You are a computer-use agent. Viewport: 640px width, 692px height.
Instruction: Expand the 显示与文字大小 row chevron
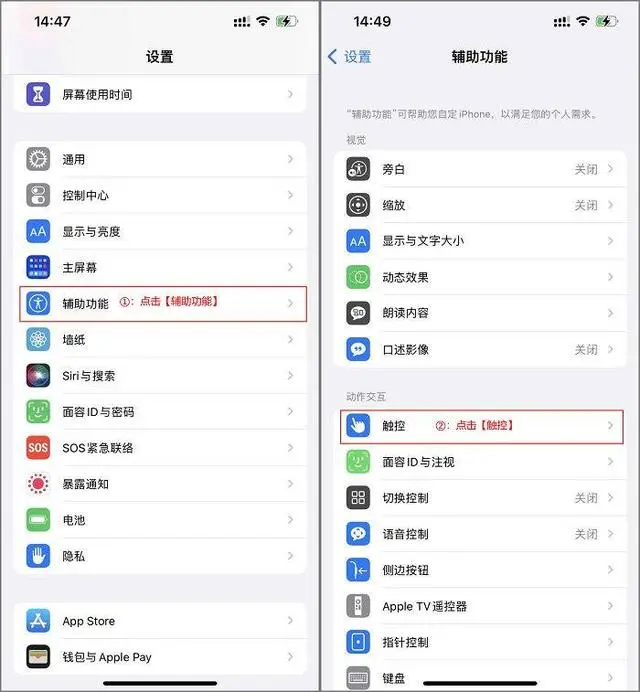coord(610,241)
